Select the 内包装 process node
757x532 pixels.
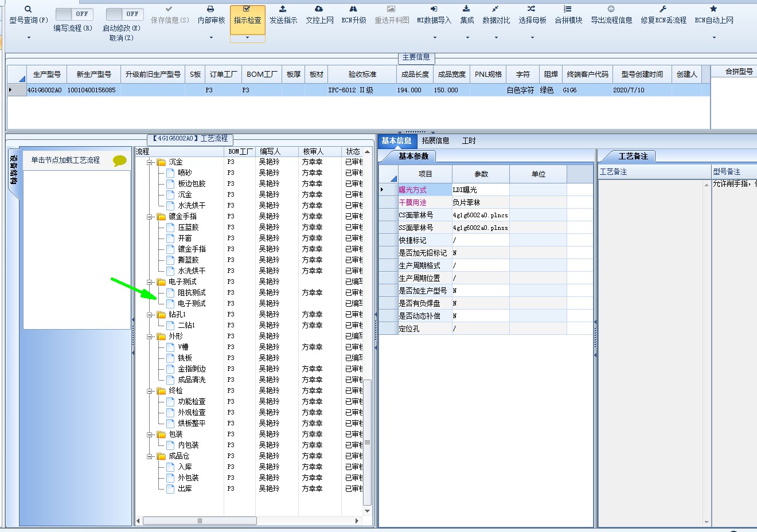188,445
